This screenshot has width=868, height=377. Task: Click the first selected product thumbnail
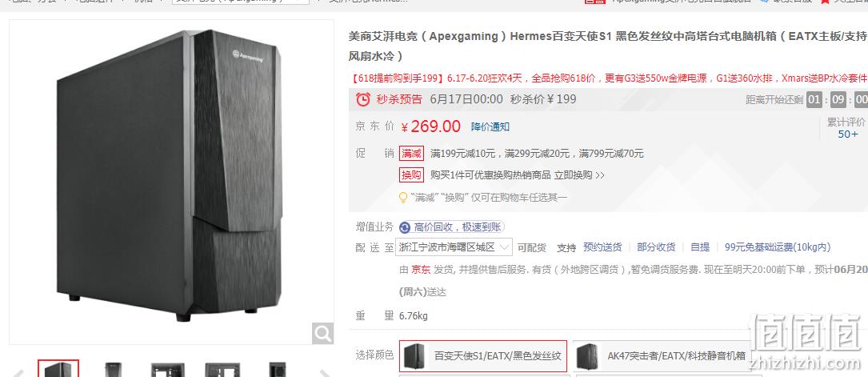pos(58,369)
